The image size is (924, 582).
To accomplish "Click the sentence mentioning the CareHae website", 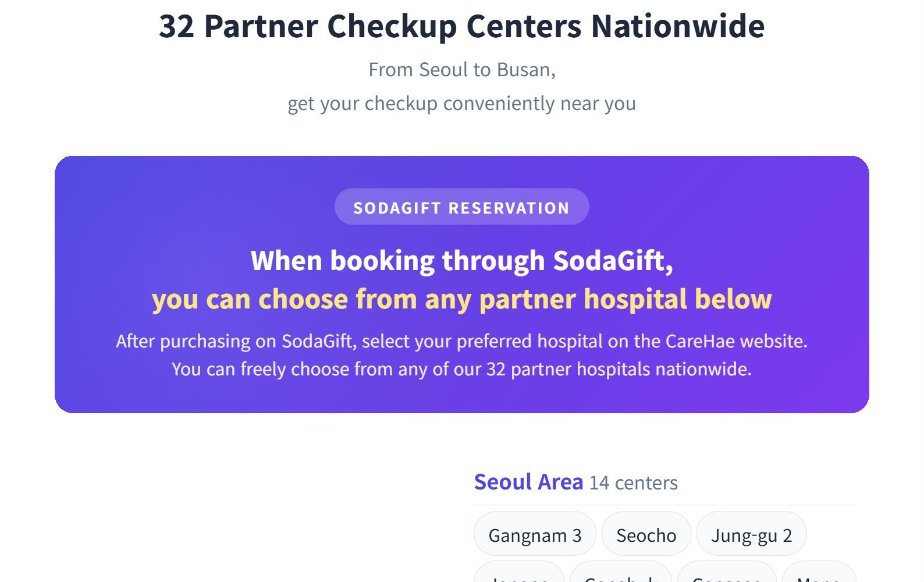I will [461, 341].
